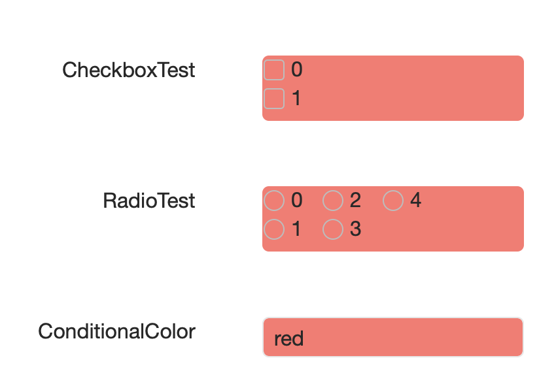Click the "0" text beside first checkbox

coord(297,70)
